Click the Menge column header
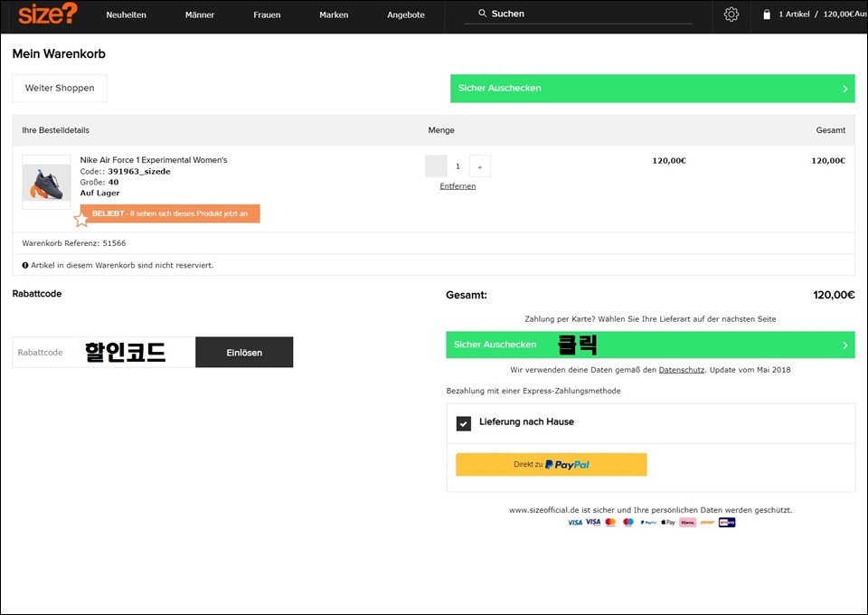 (441, 130)
